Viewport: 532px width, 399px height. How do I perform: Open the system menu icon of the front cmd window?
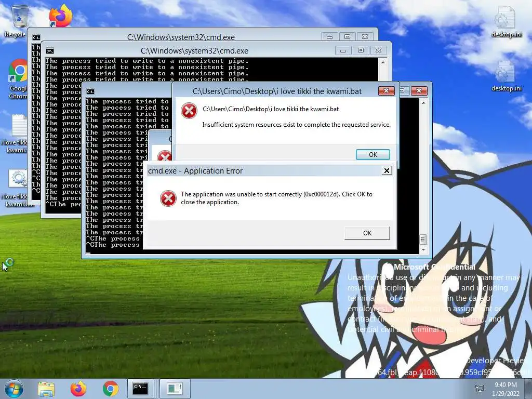[90, 91]
